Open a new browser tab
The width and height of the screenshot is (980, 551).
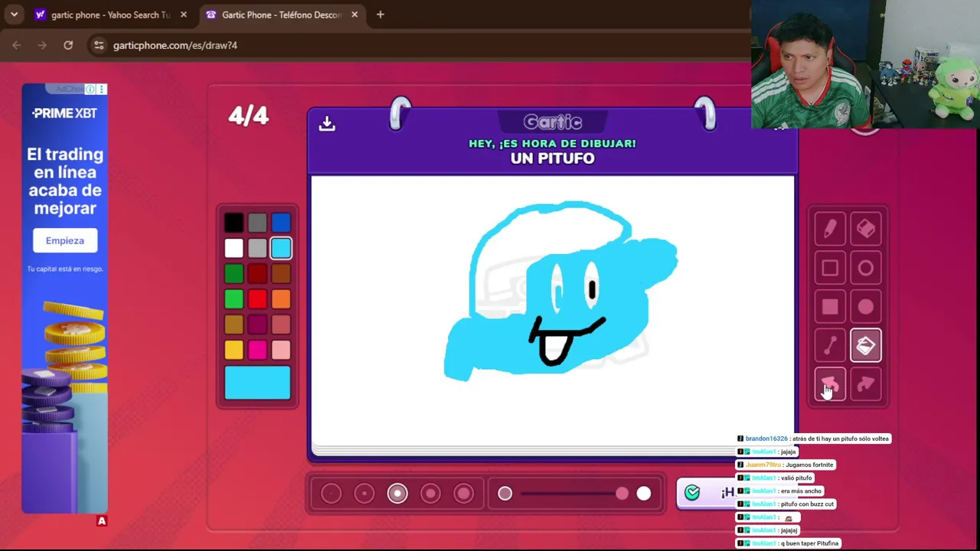pyautogui.click(x=380, y=15)
